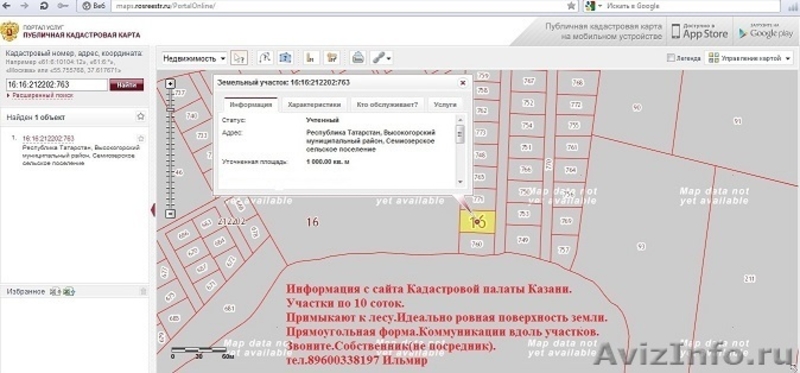Click the tan map-marker toolbar icon
800x373 pixels.
(x=333, y=58)
